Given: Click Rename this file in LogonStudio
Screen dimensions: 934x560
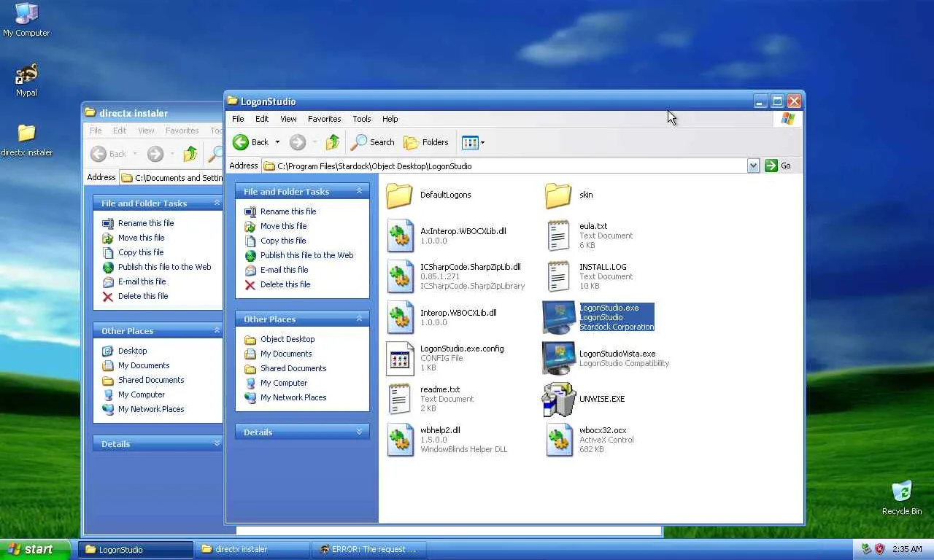Looking at the screenshot, I should tap(288, 211).
